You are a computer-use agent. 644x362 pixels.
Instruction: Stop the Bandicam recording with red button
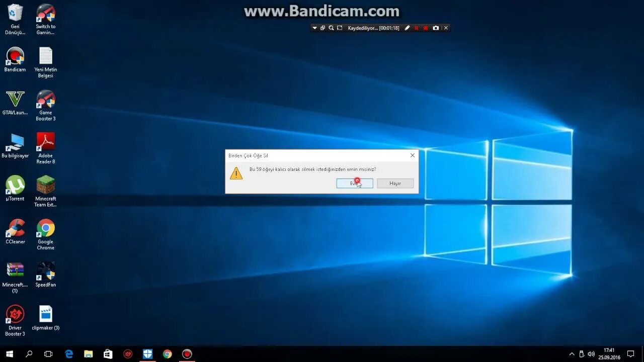pos(426,28)
